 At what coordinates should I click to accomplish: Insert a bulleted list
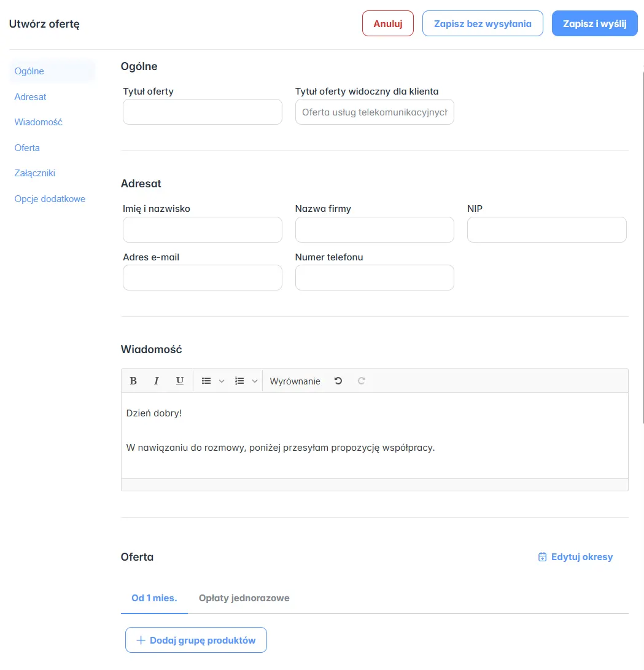pos(207,381)
